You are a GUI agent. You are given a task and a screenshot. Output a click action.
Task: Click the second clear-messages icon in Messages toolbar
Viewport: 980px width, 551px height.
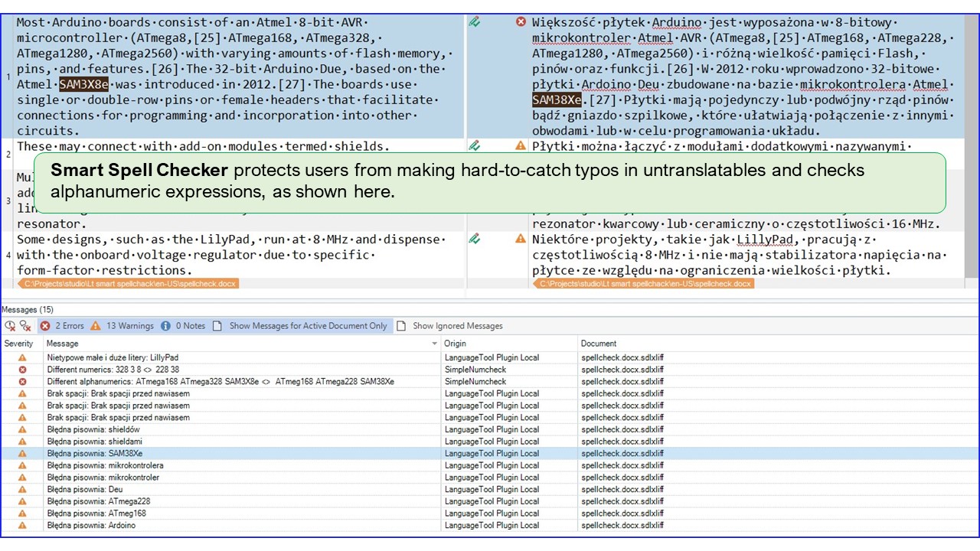pos(25,326)
